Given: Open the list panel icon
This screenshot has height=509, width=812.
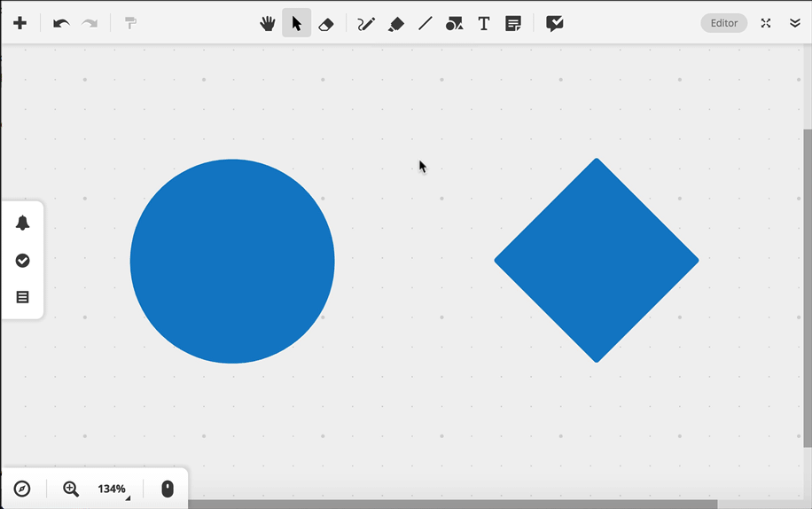Looking at the screenshot, I should (x=22, y=297).
